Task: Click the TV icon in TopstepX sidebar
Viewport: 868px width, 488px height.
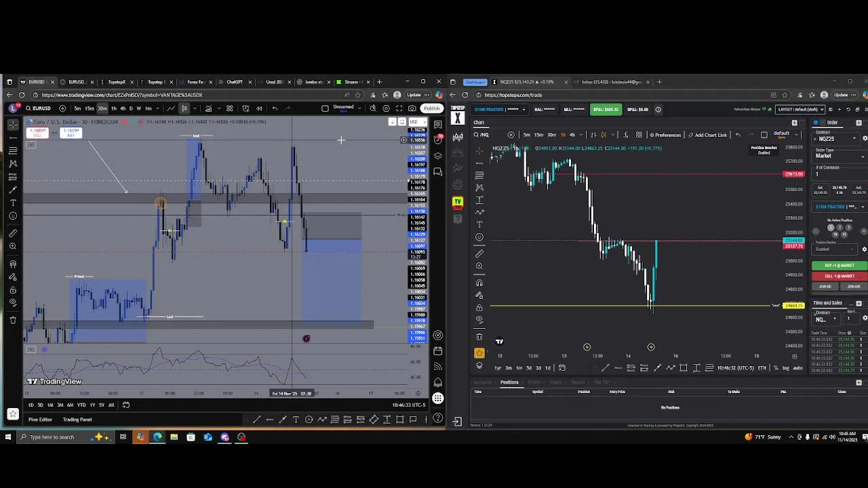Action: pyautogui.click(x=458, y=201)
